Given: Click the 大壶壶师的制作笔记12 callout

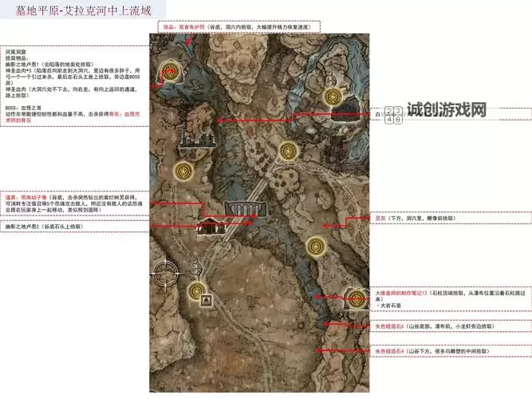Looking at the screenshot, I should coord(451,299).
